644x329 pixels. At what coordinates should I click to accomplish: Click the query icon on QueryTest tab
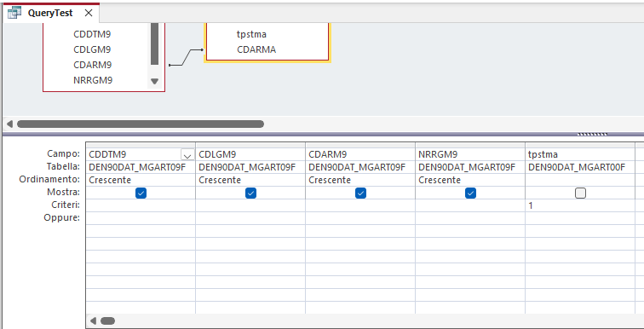(x=14, y=13)
